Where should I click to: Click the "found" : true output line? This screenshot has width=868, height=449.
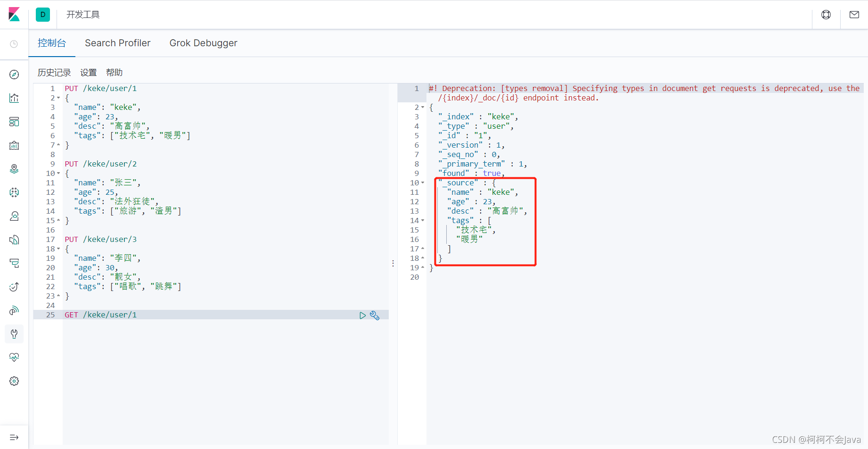point(471,173)
